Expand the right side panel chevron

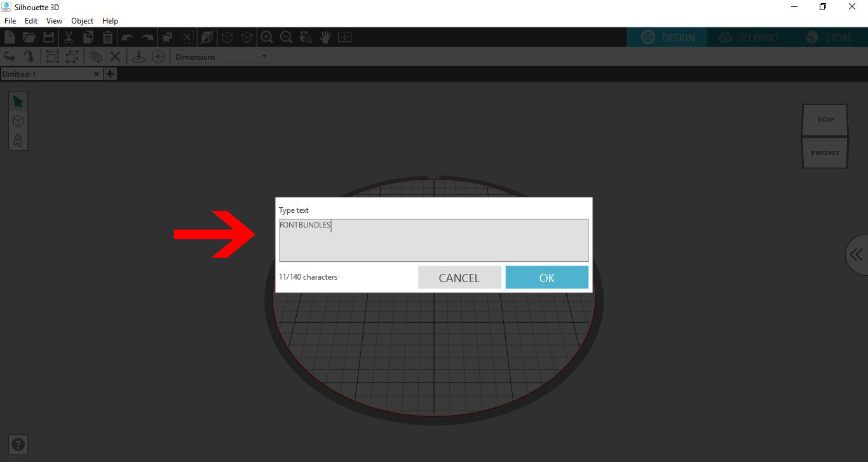(857, 255)
